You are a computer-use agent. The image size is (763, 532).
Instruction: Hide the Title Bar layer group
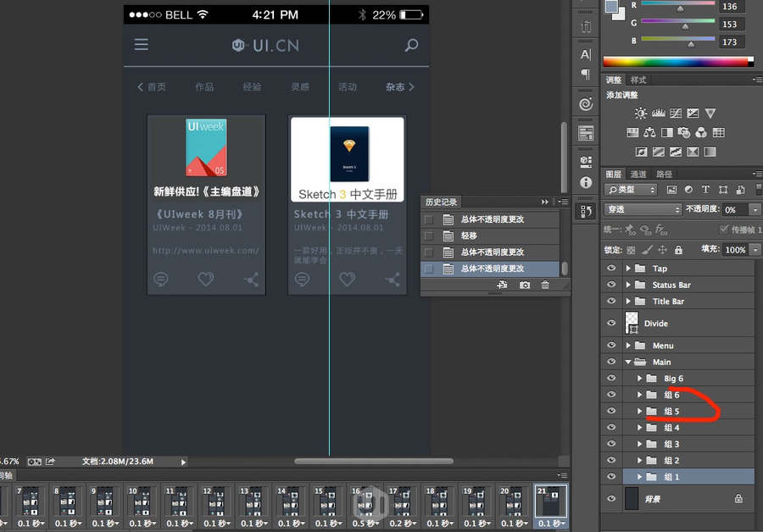(x=611, y=301)
